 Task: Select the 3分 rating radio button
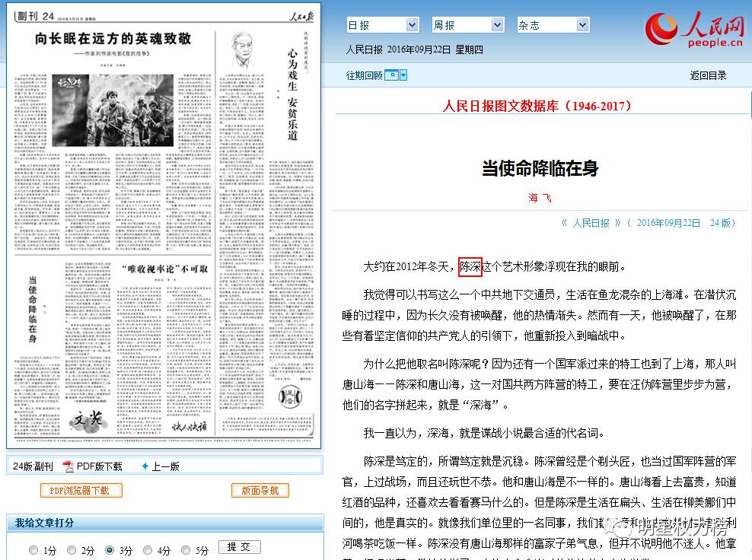[x=110, y=550]
